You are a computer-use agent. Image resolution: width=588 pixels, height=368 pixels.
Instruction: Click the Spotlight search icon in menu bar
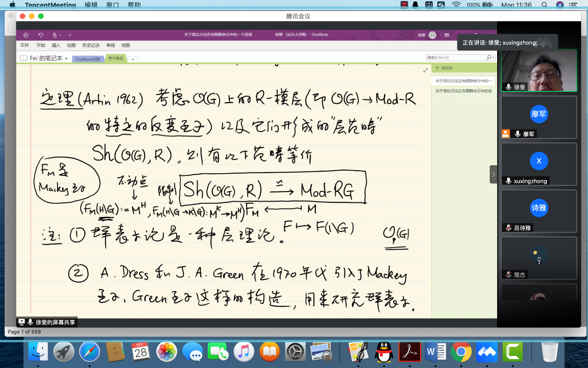(544, 5)
